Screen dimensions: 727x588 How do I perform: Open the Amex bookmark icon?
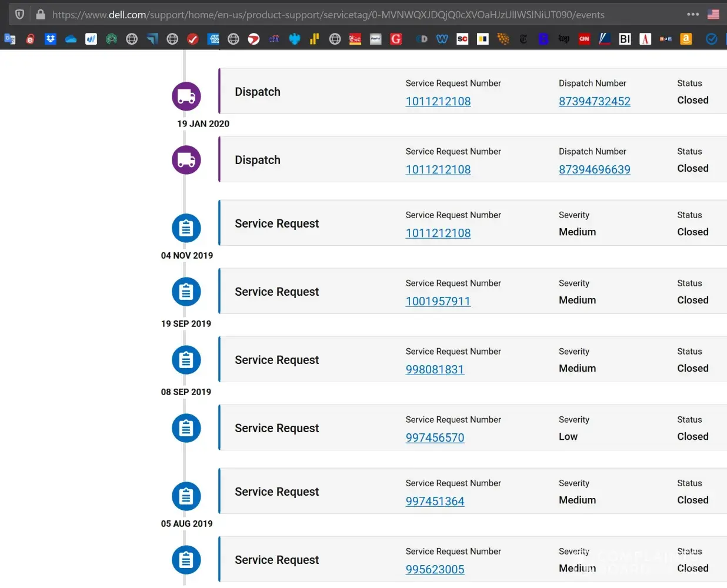(214, 39)
